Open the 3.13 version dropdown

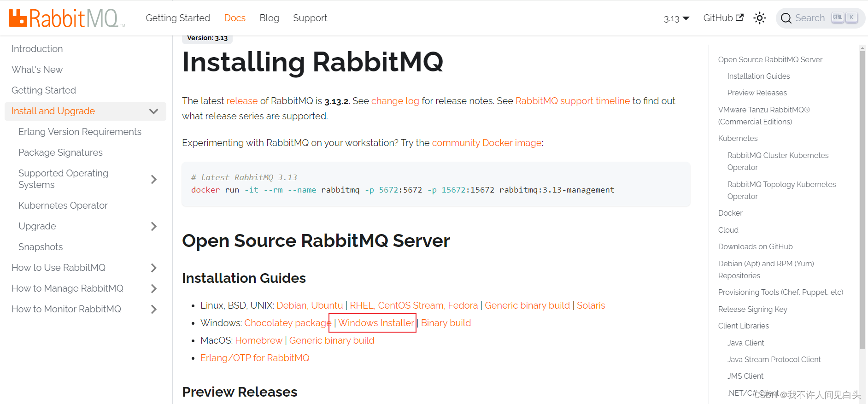point(676,18)
